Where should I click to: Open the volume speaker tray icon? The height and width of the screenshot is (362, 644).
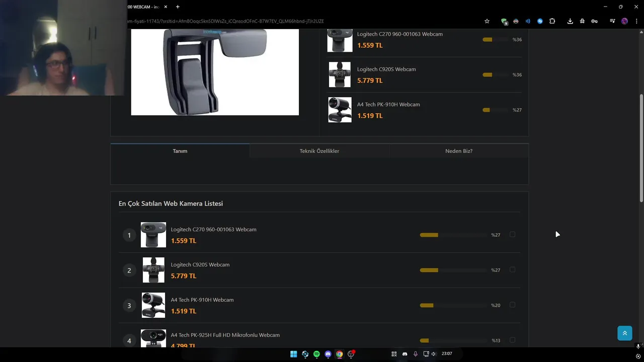point(434,354)
